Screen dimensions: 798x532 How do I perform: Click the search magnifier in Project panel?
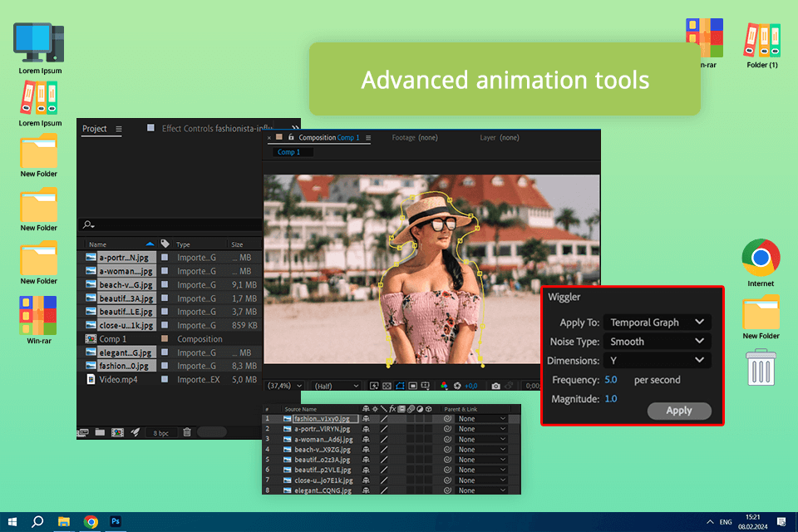88,224
